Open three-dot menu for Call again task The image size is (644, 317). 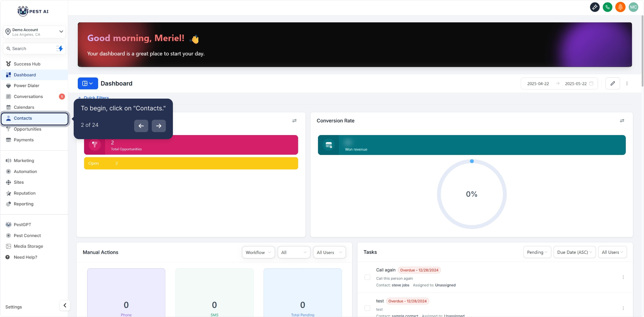click(x=623, y=277)
